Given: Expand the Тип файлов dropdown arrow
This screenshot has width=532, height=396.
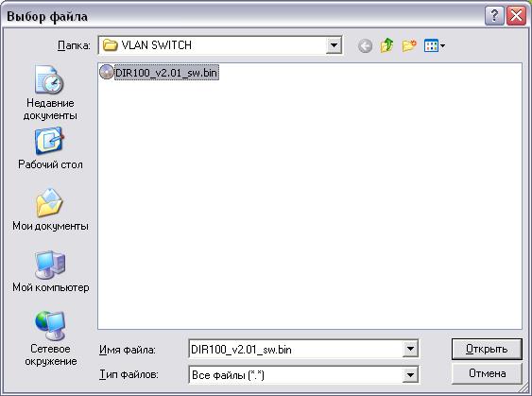Looking at the screenshot, I should [x=410, y=375].
